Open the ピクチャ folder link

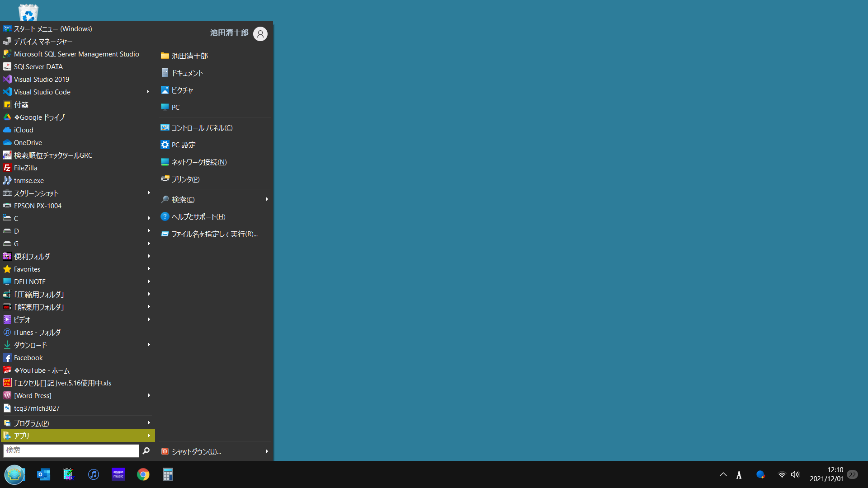pos(215,90)
